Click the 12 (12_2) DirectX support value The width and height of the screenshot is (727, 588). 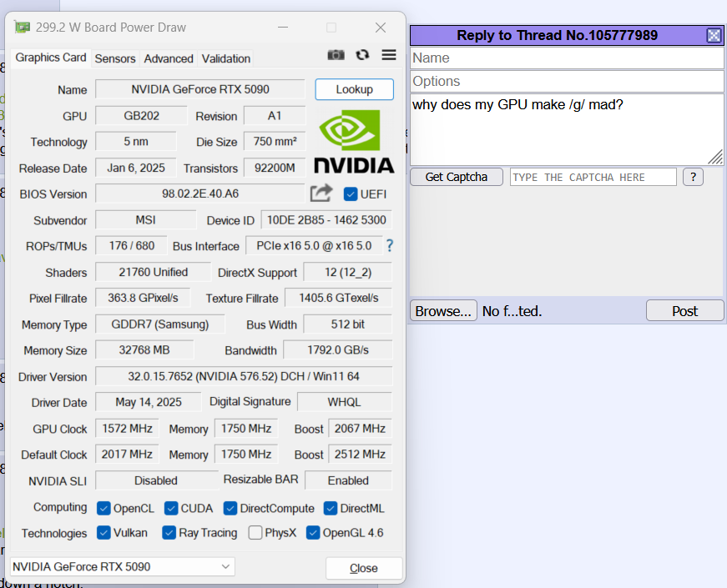pyautogui.click(x=348, y=272)
